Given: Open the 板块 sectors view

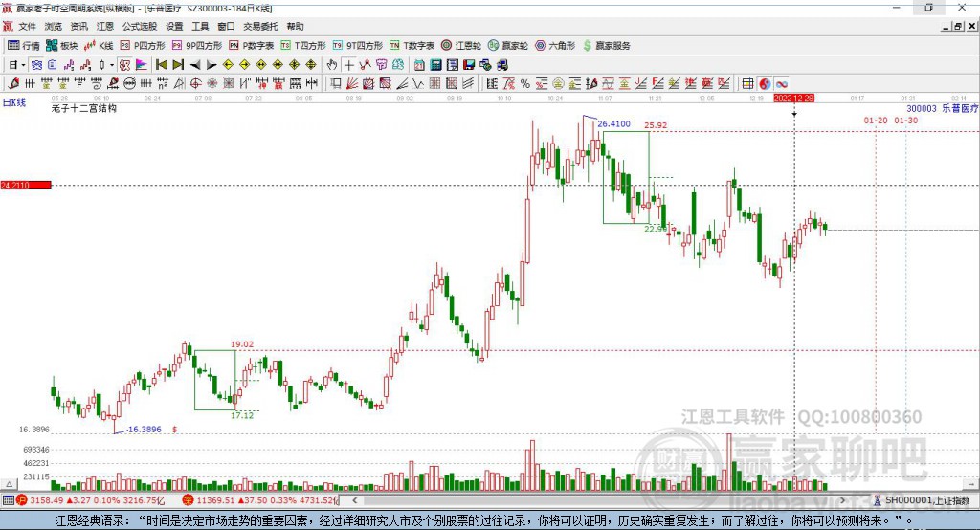Looking at the screenshot, I should (62, 46).
